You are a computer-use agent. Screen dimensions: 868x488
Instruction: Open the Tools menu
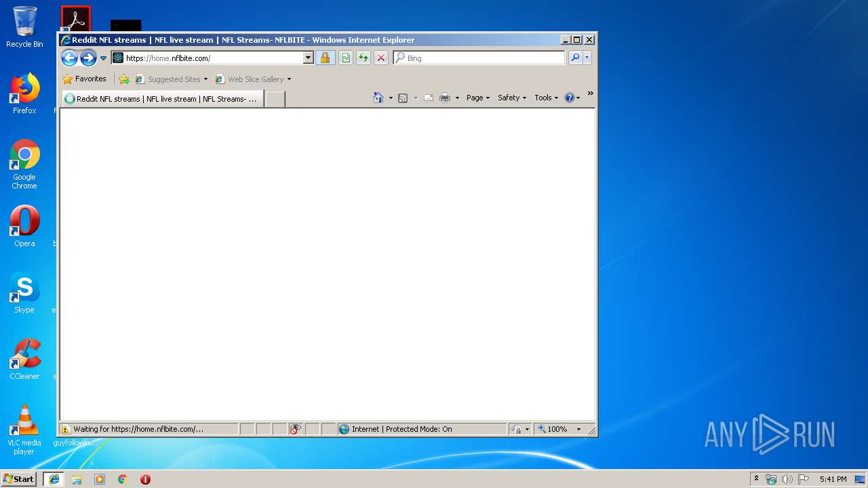pos(547,98)
